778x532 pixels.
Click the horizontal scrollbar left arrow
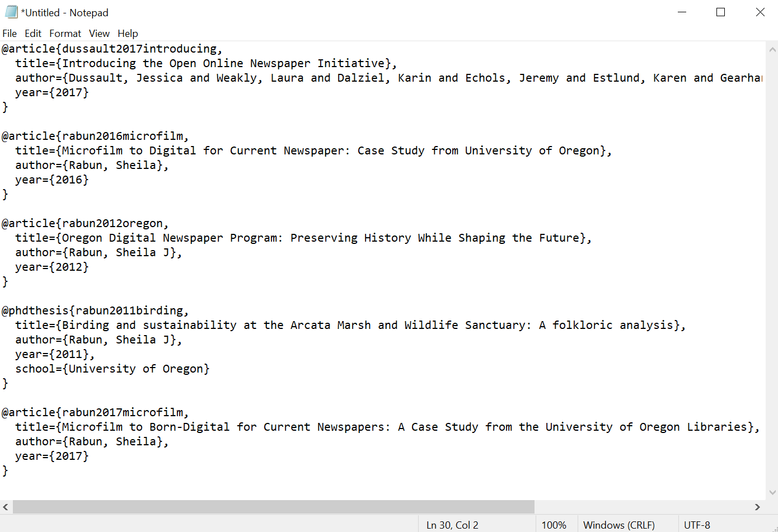tap(6, 507)
